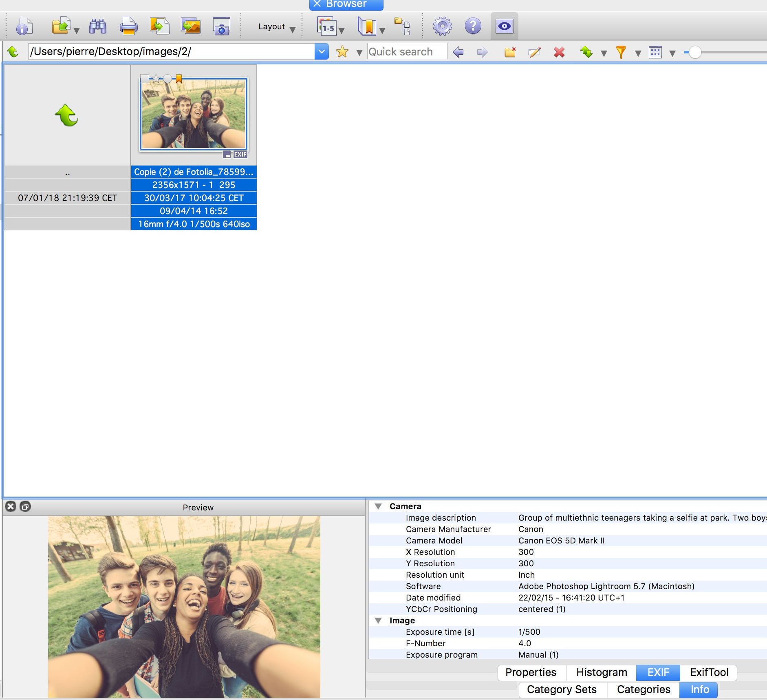This screenshot has width=767, height=700.
Task: Click the green parent folder arrow beside path
Action: click(13, 52)
